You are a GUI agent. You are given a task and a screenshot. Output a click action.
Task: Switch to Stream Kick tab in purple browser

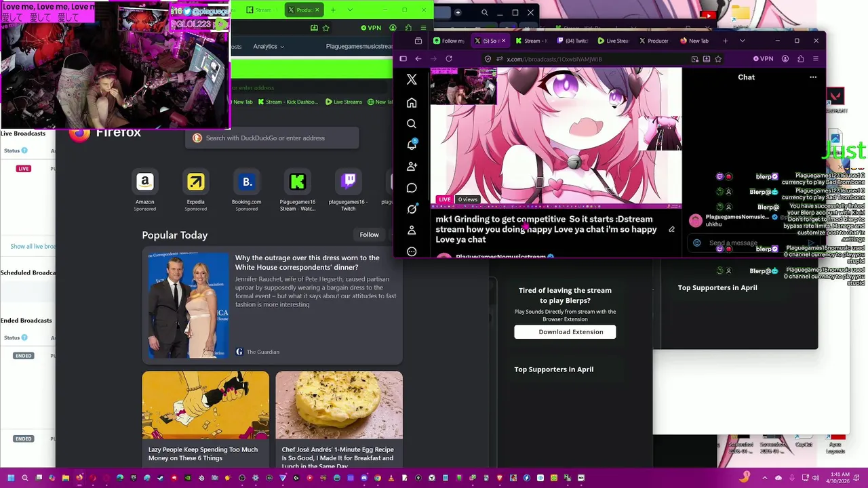point(531,41)
